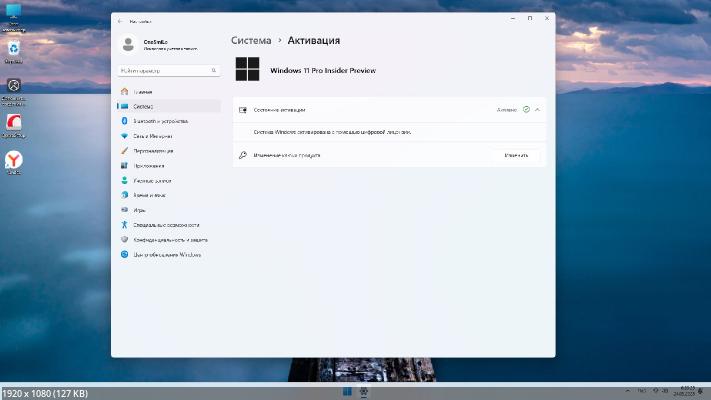Open Bluetooth и устройства section
The height and width of the screenshot is (400, 711).
169,121
